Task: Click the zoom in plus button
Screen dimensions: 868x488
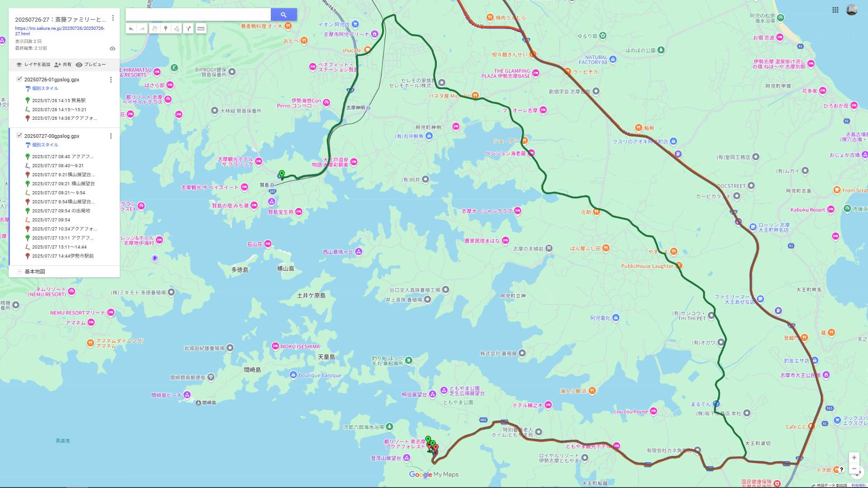Action: [854, 458]
